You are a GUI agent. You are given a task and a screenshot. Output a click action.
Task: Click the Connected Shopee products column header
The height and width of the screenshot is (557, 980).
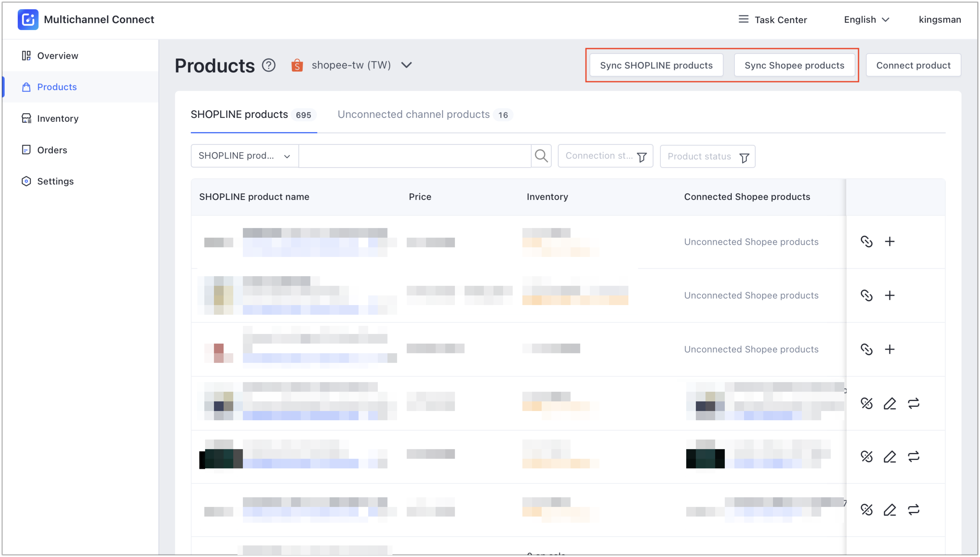(747, 197)
